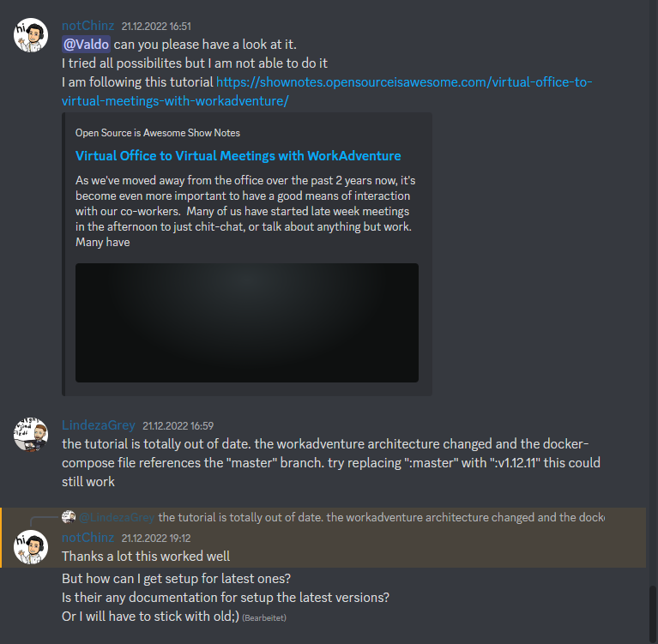This screenshot has height=644, width=658.
Task: Click notChinz username at 16:51
Action: coord(88,26)
